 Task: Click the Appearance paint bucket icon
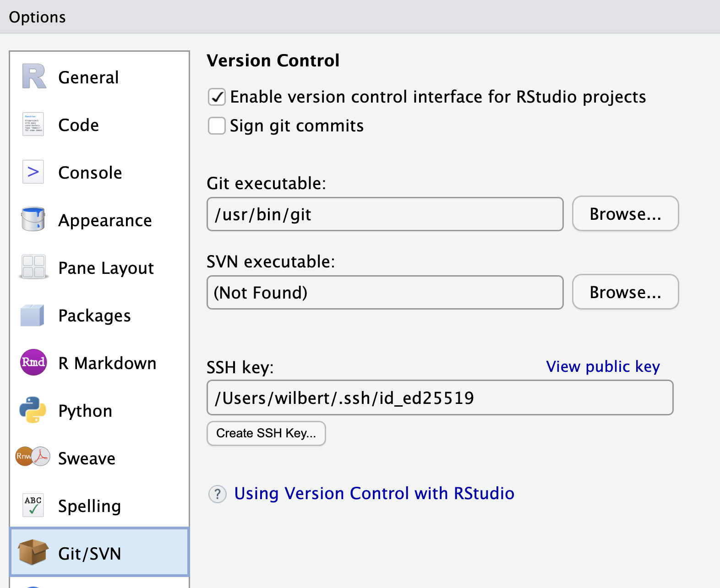(x=33, y=219)
